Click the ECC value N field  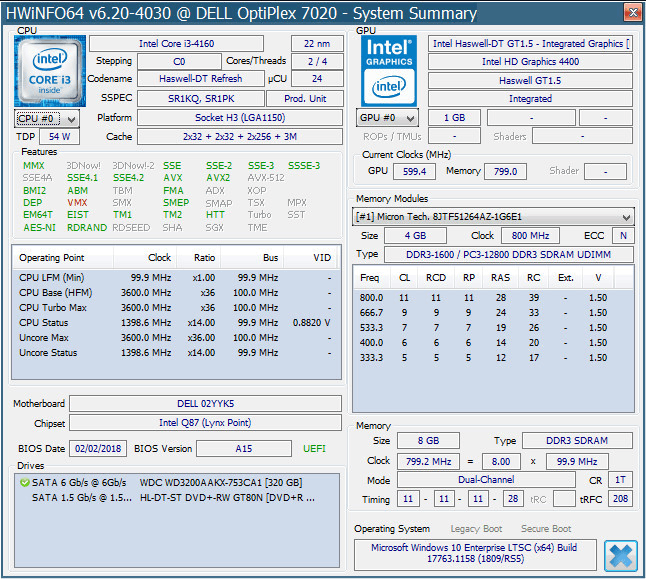(623, 236)
